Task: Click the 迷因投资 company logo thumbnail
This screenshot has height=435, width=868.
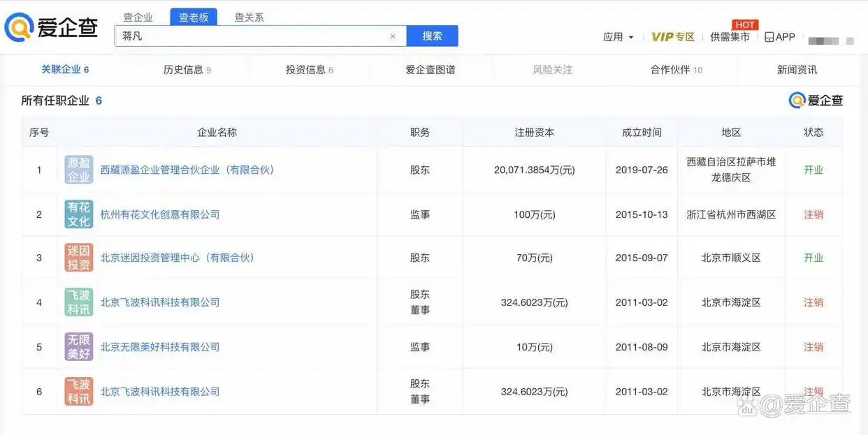Action: point(79,258)
